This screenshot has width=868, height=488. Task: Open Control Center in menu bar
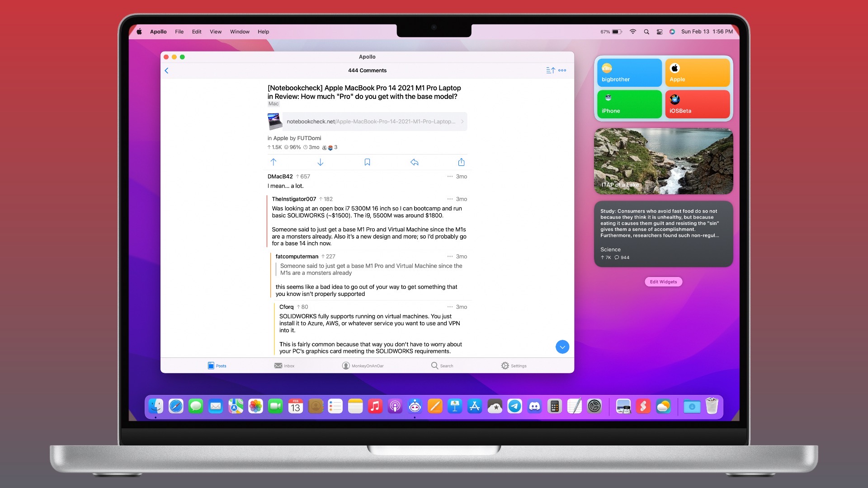660,32
